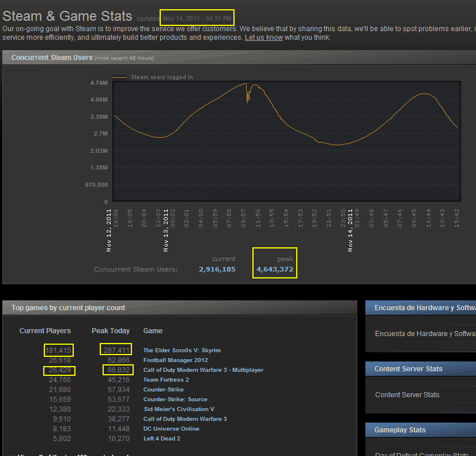Image resolution: width=476 pixels, height=456 pixels.
Task: Click Modern Warfare 3 peak value 38,277
Action: tap(119, 419)
